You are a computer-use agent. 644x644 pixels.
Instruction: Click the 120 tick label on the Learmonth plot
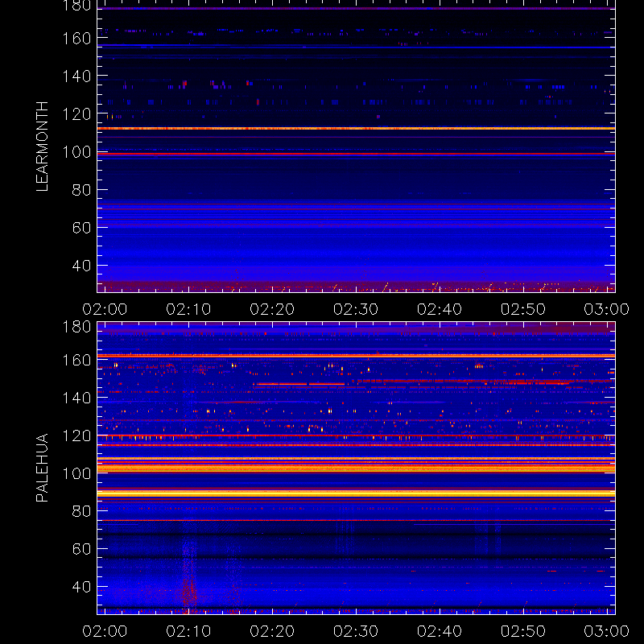click(x=76, y=114)
